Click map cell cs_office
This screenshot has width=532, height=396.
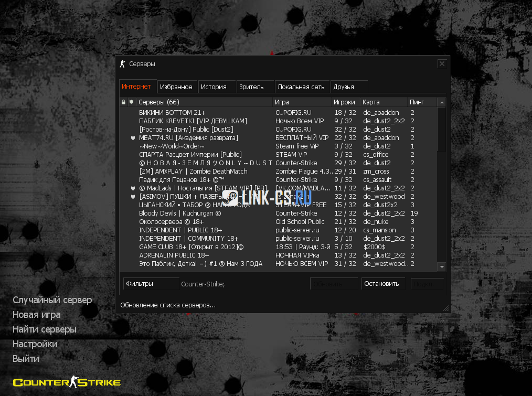click(376, 154)
